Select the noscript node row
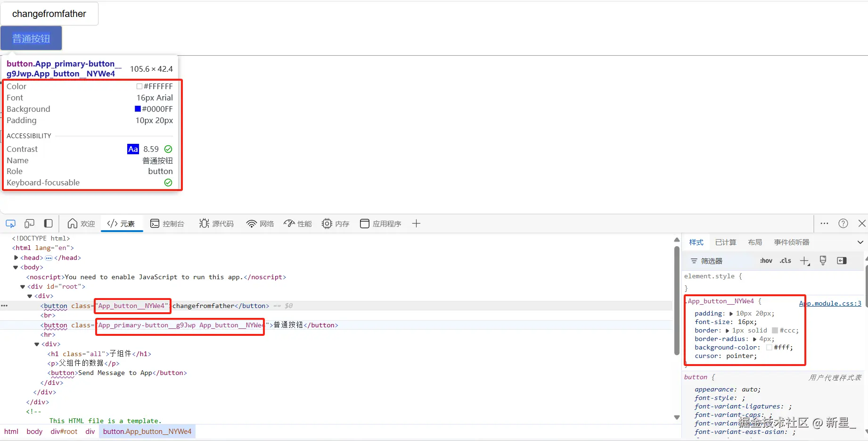Image resolution: width=868 pixels, height=441 pixels. tap(156, 277)
